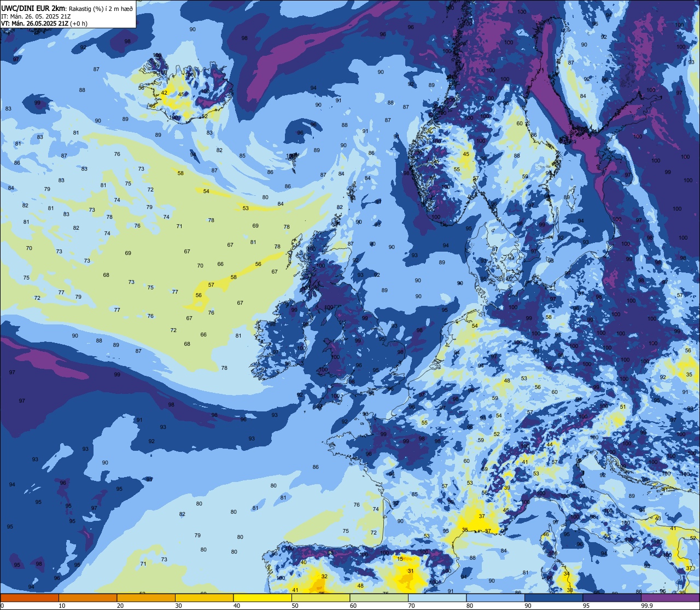This screenshot has width=700, height=610.
Task: Click the legend tick label '95'
Action: [586, 606]
